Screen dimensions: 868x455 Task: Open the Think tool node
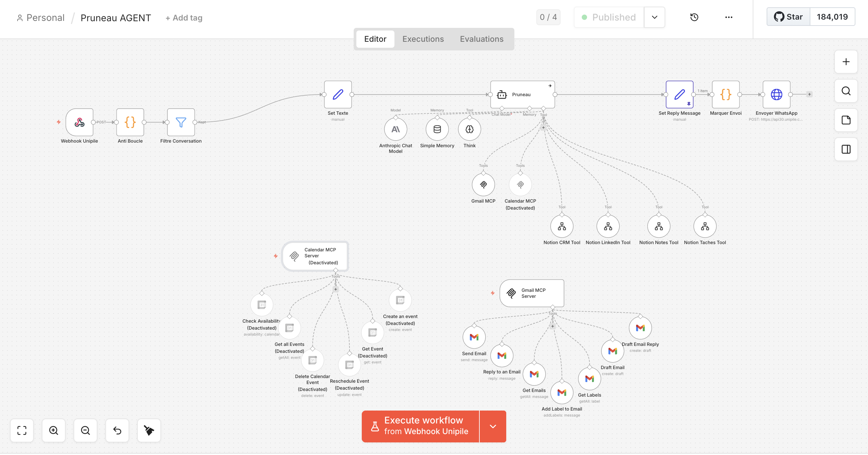469,129
